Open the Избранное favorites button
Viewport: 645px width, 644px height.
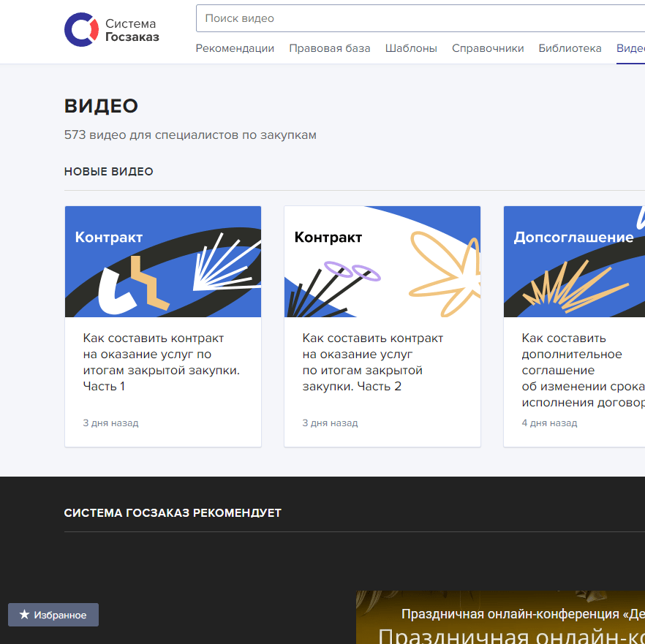(53, 614)
